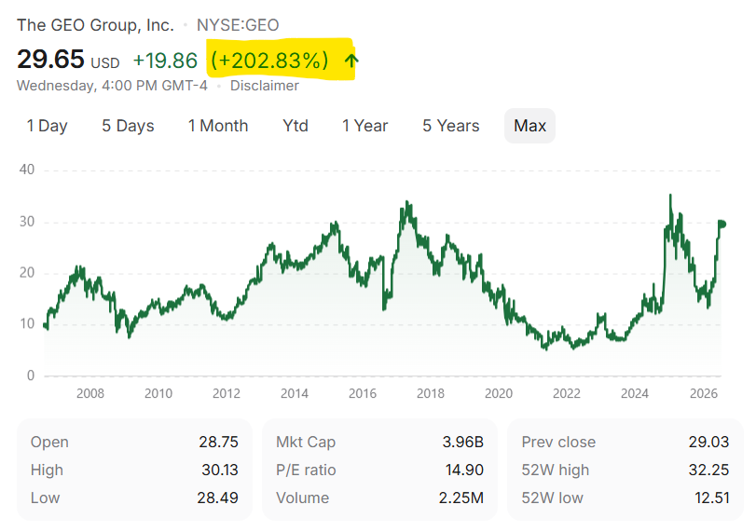Click the Volume 2.25M row

click(x=379, y=498)
